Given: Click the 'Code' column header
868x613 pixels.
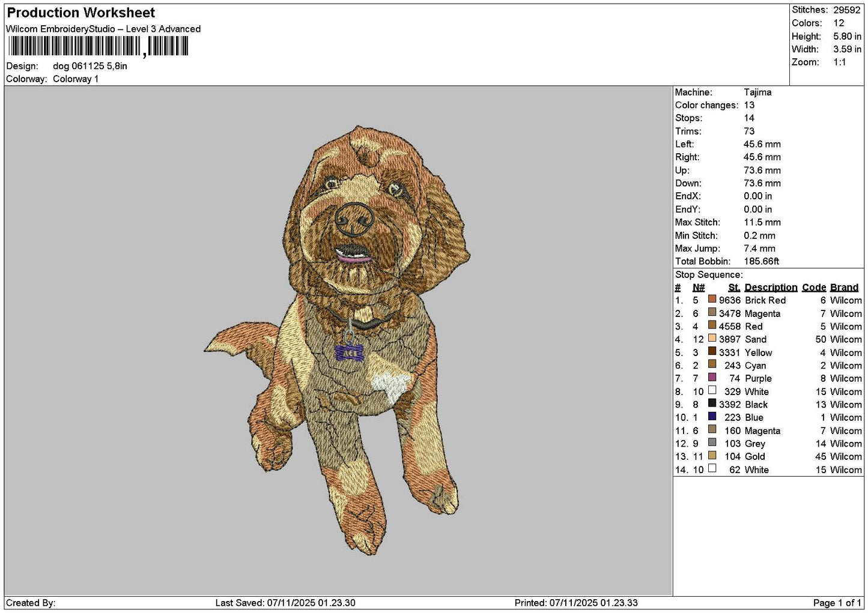Looking at the screenshot, I should [814, 288].
